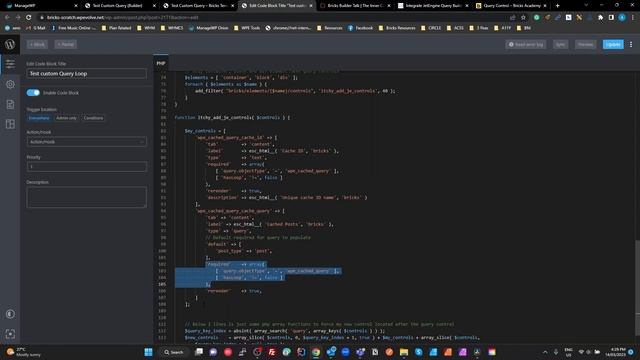This screenshot has width=640, height=360.
Task: Open taskbar clock and date
Action: tap(616, 352)
